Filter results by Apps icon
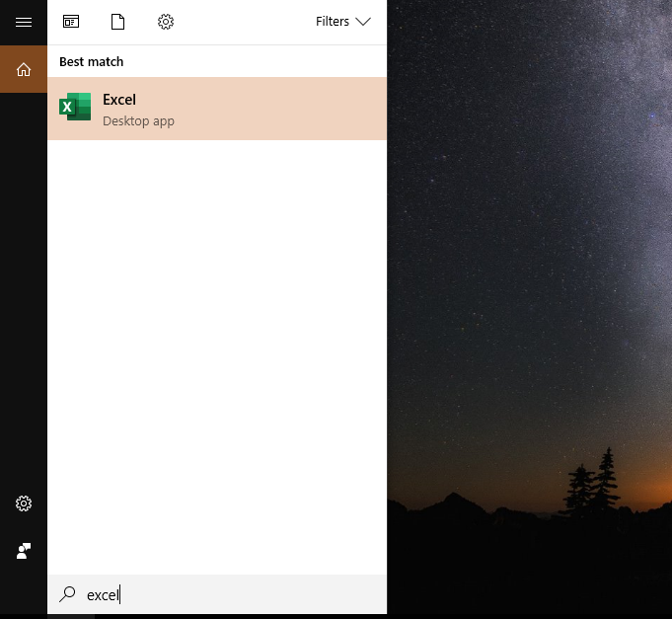Image resolution: width=672 pixels, height=619 pixels. point(71,22)
